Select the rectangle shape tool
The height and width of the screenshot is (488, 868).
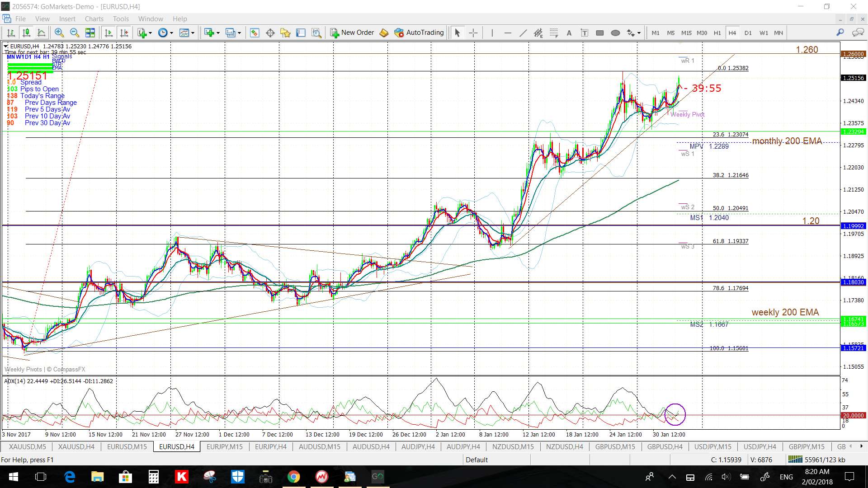pos(600,33)
